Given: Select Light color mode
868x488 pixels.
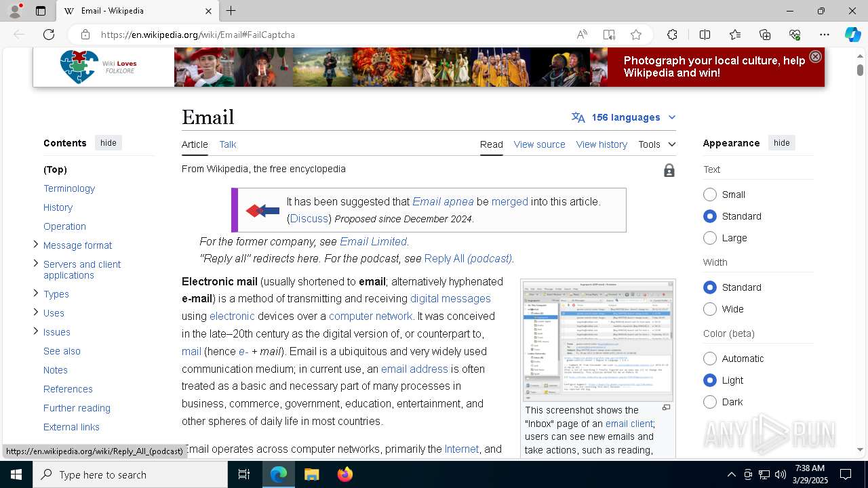Looking at the screenshot, I should [x=710, y=380].
